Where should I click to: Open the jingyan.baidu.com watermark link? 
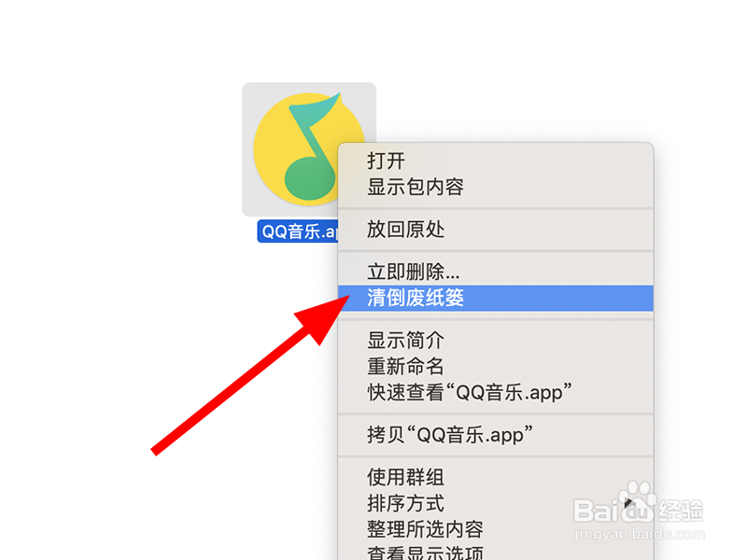click(639, 534)
